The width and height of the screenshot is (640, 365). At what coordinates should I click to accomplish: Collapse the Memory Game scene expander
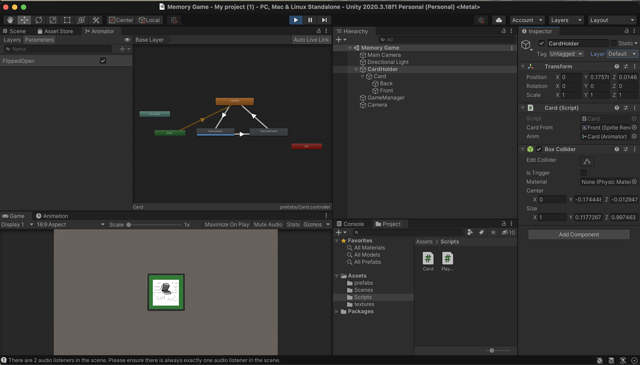tap(350, 48)
